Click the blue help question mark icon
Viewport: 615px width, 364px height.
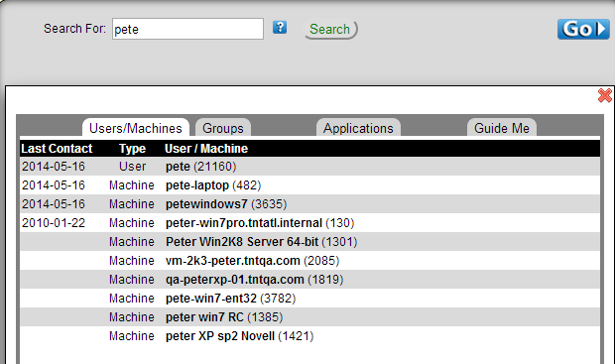[x=280, y=28]
